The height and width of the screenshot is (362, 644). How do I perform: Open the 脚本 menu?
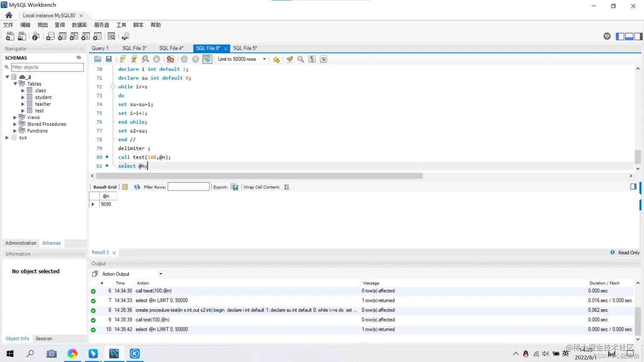(x=138, y=25)
